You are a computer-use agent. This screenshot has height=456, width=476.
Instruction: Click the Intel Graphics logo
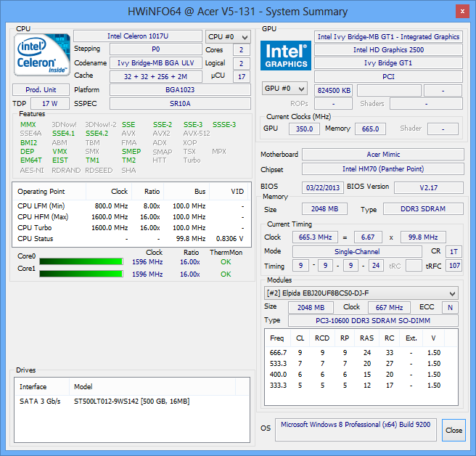click(286, 56)
